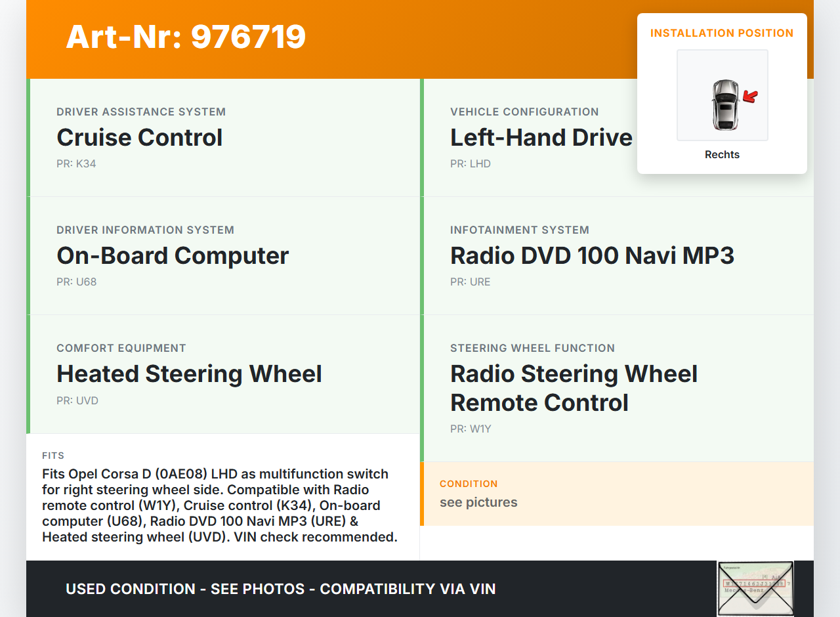Image resolution: width=840 pixels, height=617 pixels.
Task: Click the 'Used condition' footer banner text
Action: [x=280, y=589]
